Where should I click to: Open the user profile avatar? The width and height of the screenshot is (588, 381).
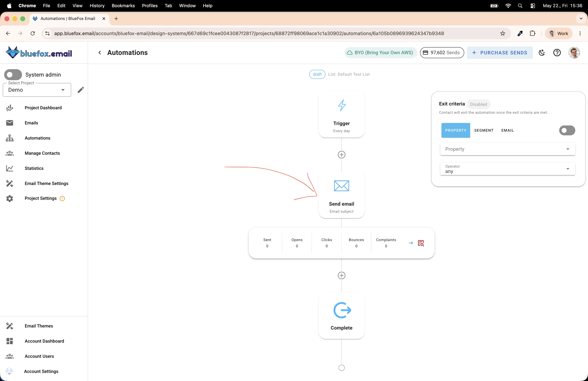point(574,52)
